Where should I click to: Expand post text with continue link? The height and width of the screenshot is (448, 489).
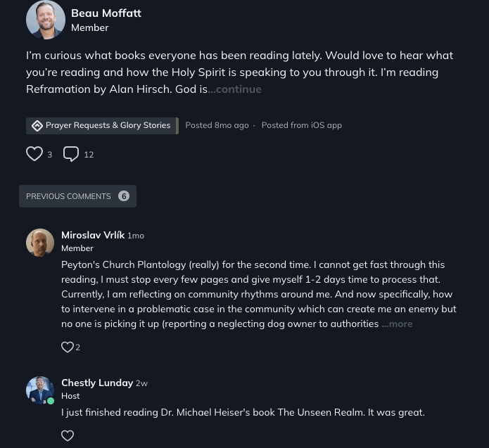pyautogui.click(x=235, y=89)
